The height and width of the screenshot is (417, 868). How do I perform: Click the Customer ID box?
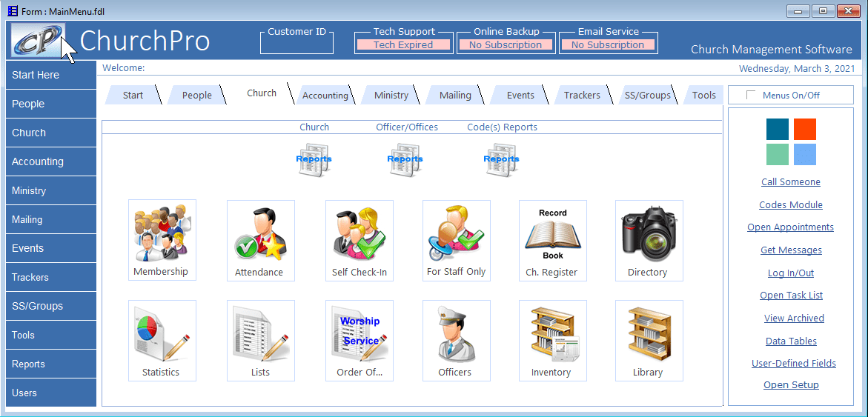click(x=296, y=42)
